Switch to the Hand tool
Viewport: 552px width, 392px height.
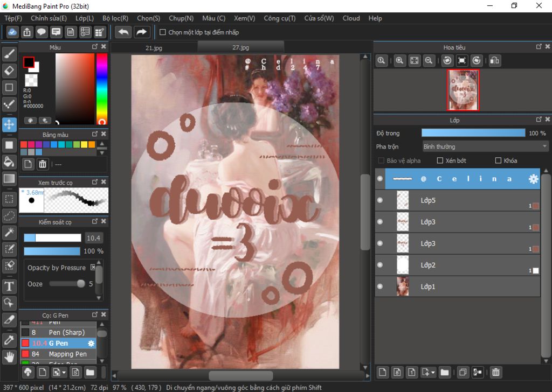pos(9,357)
